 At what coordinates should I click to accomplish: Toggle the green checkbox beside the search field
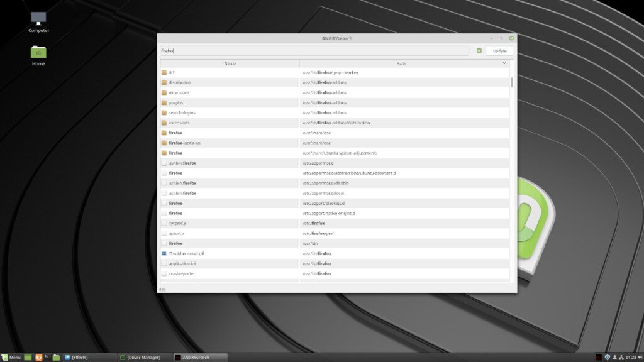coord(479,50)
